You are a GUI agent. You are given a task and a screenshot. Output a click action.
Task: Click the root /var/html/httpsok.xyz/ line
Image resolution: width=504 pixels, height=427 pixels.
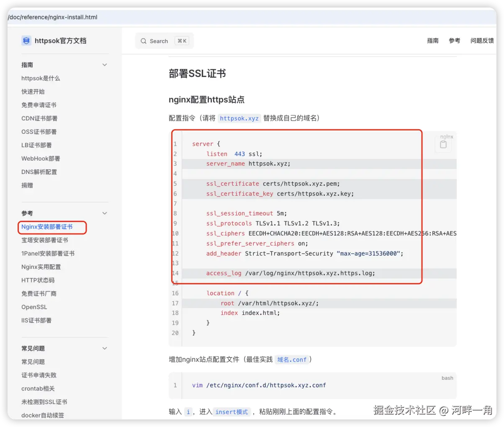[x=270, y=303]
